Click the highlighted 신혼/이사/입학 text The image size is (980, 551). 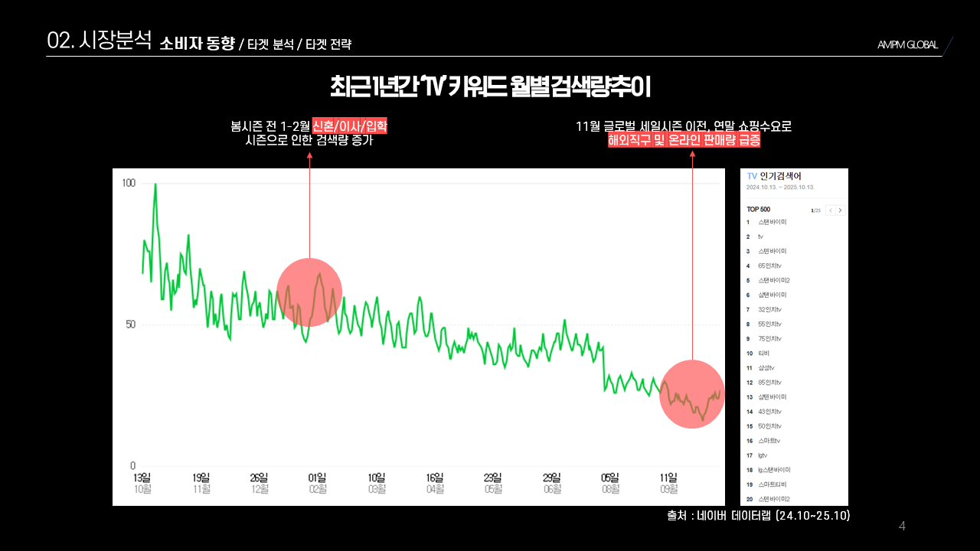click(x=349, y=126)
